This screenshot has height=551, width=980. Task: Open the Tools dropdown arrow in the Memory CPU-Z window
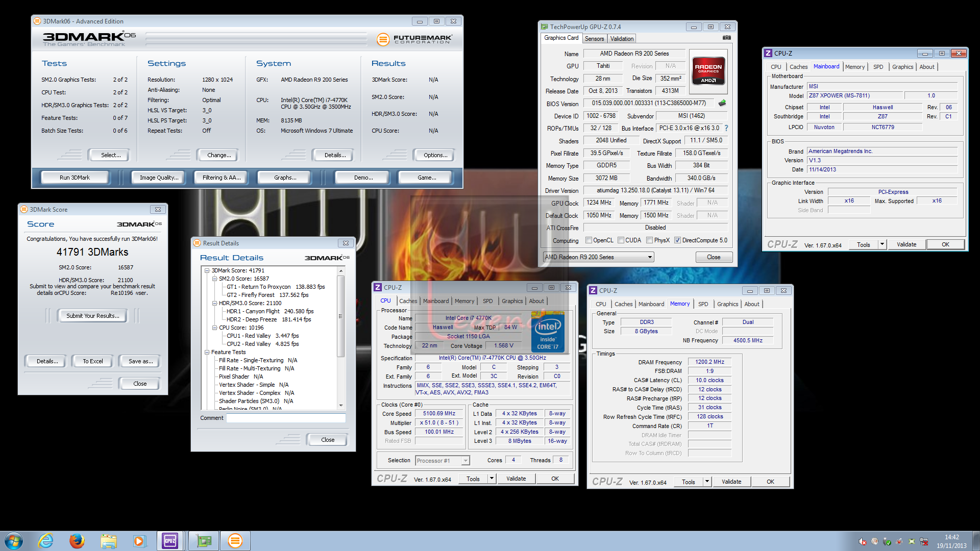(x=707, y=482)
